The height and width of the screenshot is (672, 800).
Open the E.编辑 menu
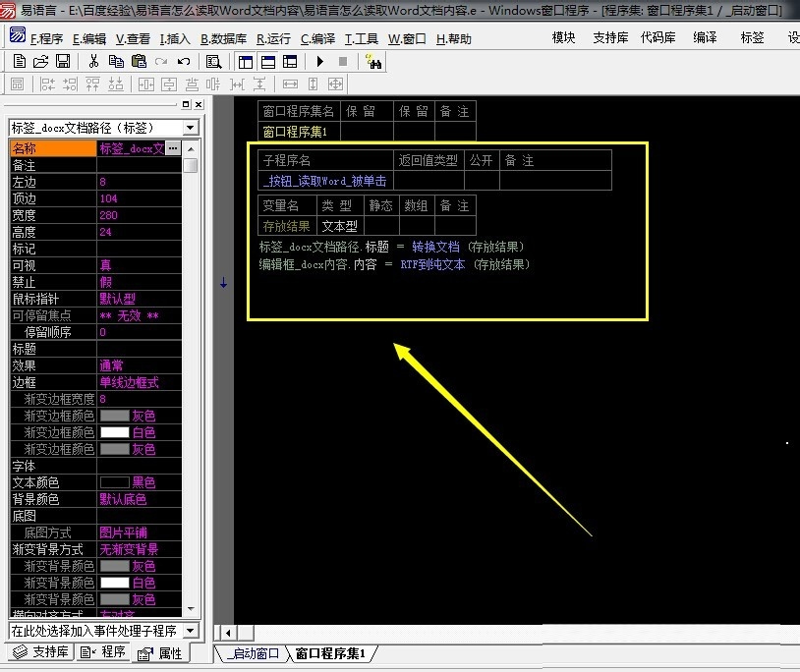click(89, 38)
